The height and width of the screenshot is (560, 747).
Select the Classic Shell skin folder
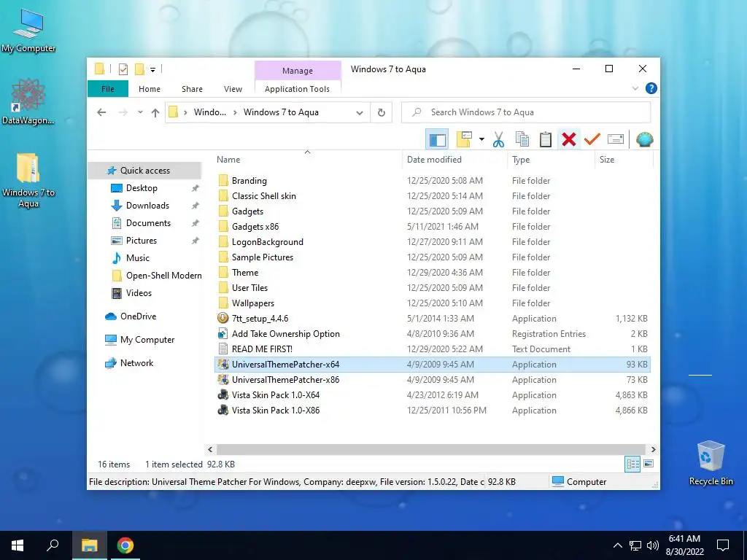click(263, 195)
